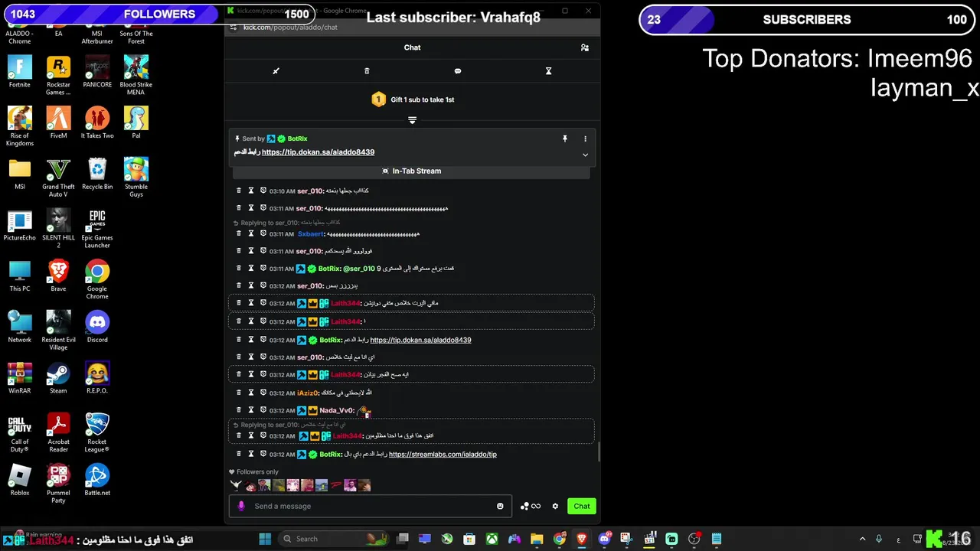Click the chat scrollbar thumb
Screen dimensions: 980x551
[598, 452]
